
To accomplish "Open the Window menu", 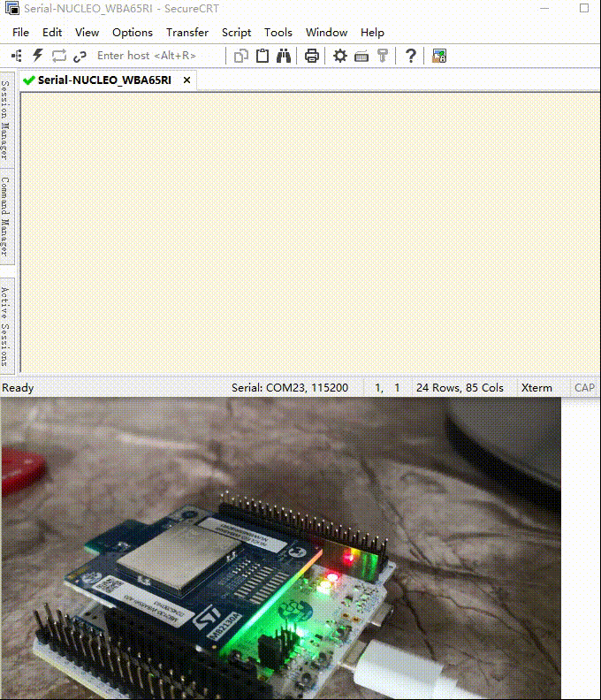I will click(x=326, y=32).
